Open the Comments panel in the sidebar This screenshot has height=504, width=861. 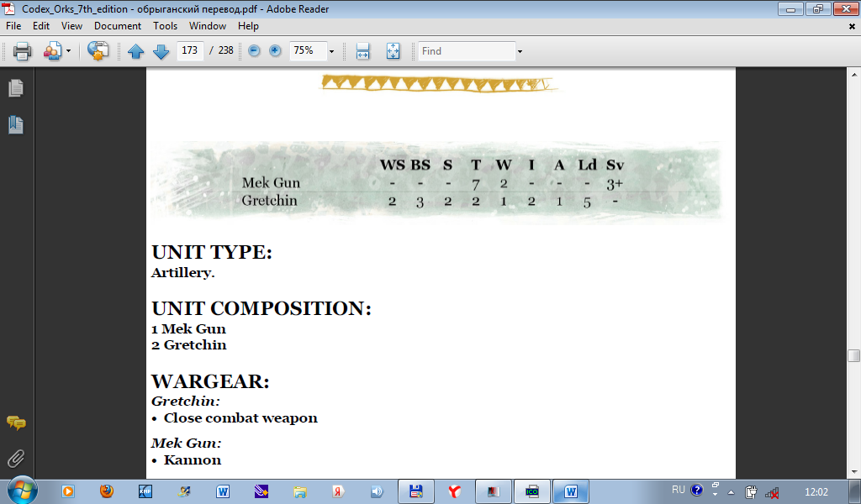pyautogui.click(x=16, y=423)
